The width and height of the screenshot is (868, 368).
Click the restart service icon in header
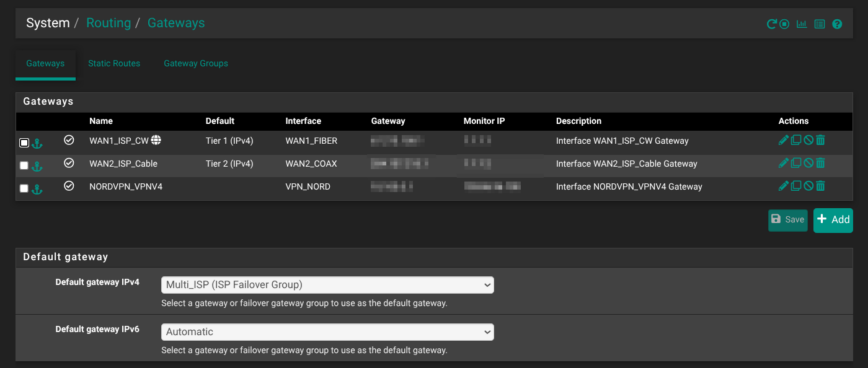tap(771, 24)
